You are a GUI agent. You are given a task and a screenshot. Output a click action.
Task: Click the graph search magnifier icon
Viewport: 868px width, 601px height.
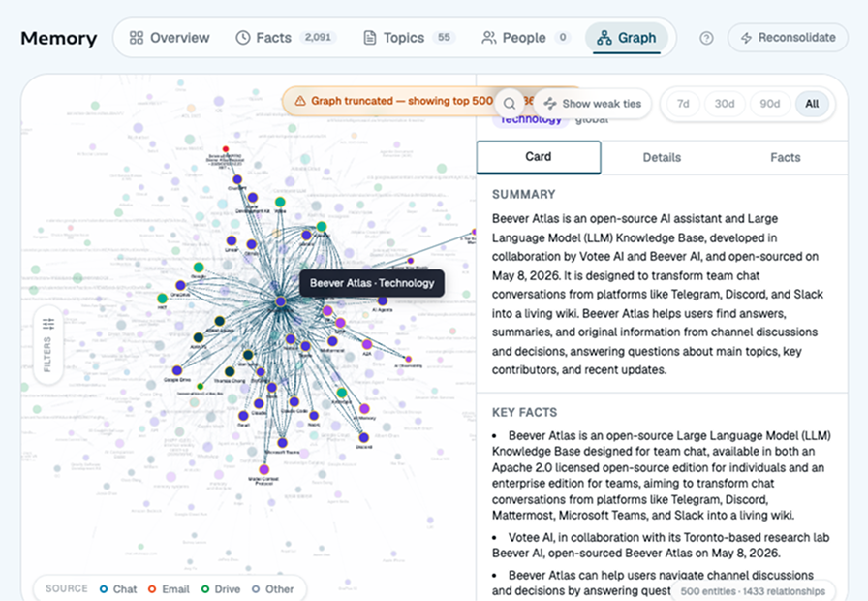(510, 104)
